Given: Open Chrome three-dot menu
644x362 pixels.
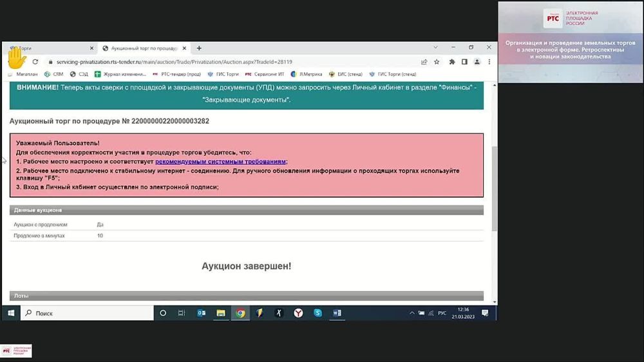Looking at the screenshot, I should click(x=489, y=62).
